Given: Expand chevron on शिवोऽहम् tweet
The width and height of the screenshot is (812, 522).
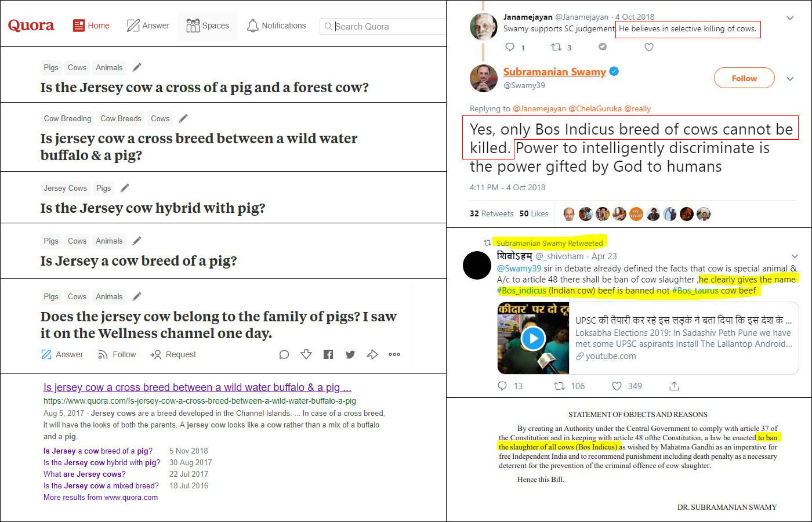Looking at the screenshot, I should tap(795, 256).
